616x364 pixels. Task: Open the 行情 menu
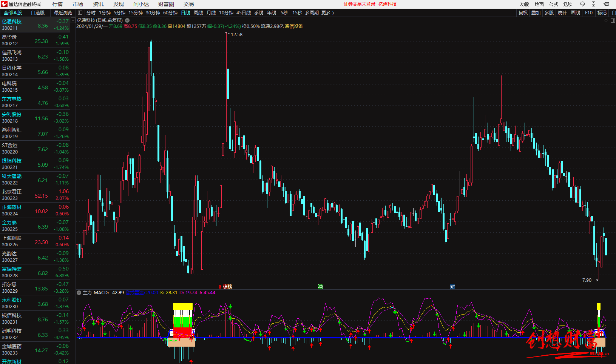tap(57, 4)
